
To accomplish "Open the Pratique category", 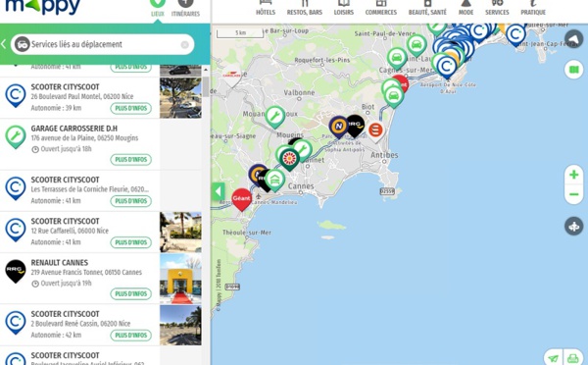I will click(533, 8).
